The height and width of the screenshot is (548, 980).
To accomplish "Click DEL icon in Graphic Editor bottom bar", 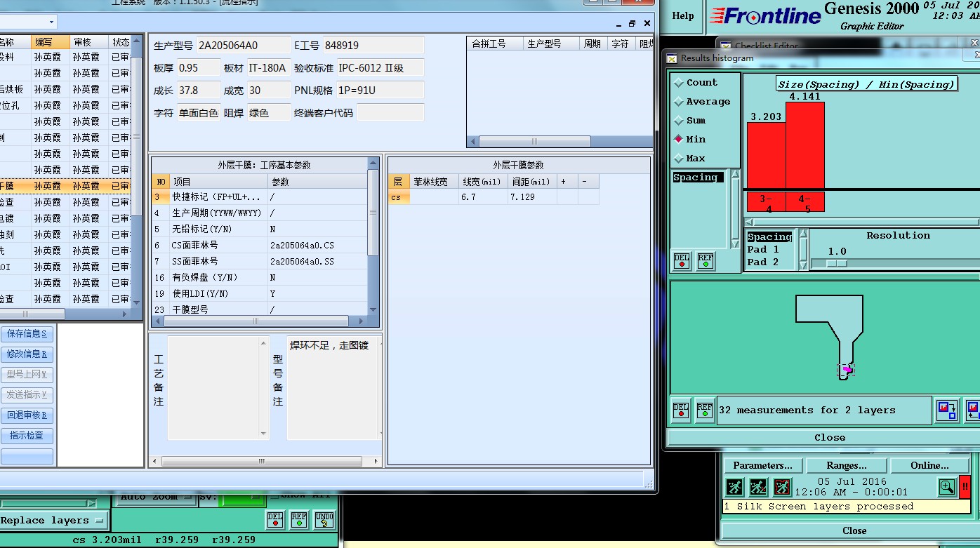I will click(x=275, y=520).
